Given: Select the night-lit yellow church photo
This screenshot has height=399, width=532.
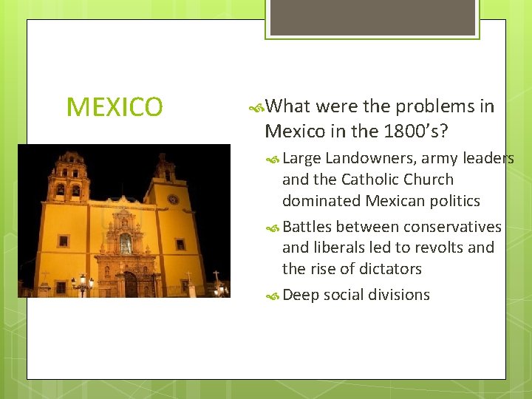Looking at the screenshot, I should point(124,221).
